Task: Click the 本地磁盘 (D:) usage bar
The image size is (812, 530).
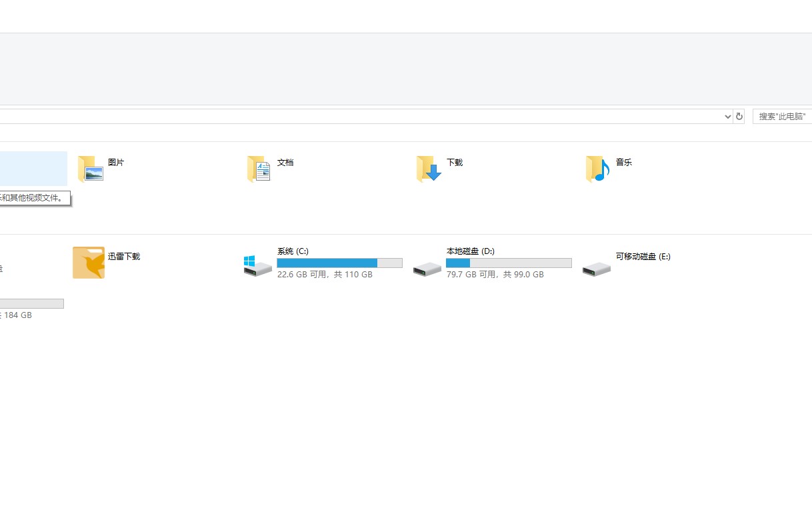Action: [x=509, y=263]
